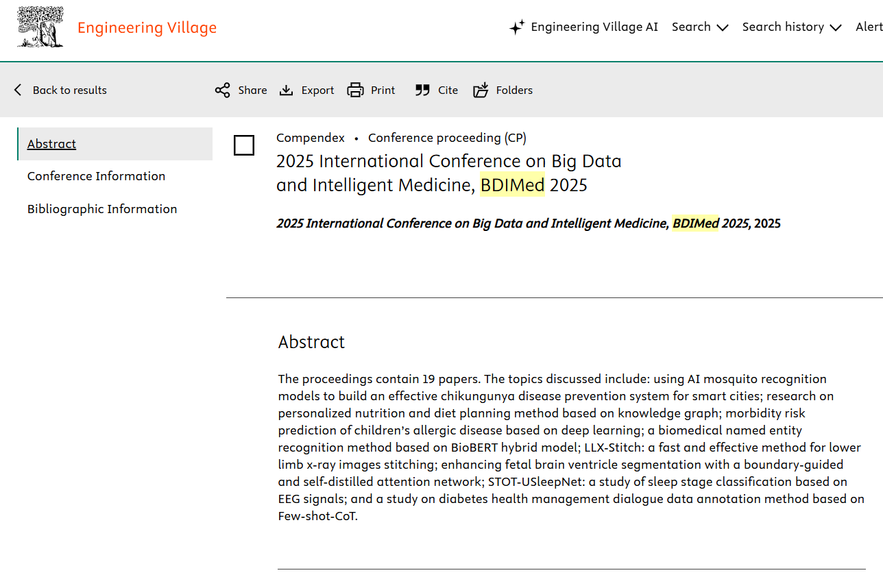The width and height of the screenshot is (883, 588).
Task: Click the Print printer icon
Action: pyautogui.click(x=355, y=90)
